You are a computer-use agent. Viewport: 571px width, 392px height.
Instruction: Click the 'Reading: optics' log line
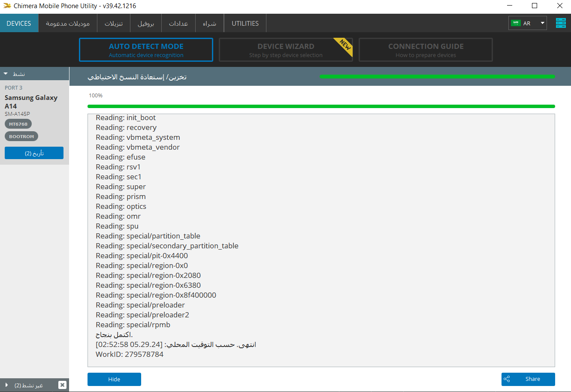pos(121,206)
